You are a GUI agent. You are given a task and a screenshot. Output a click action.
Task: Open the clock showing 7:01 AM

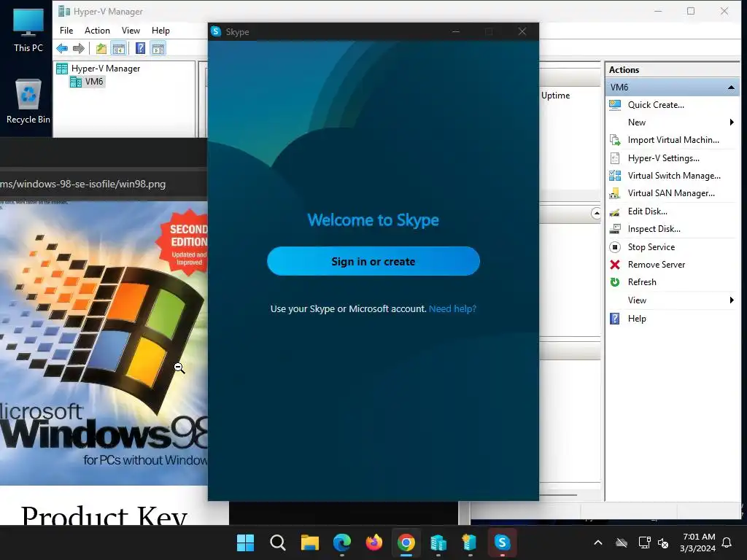point(698,542)
